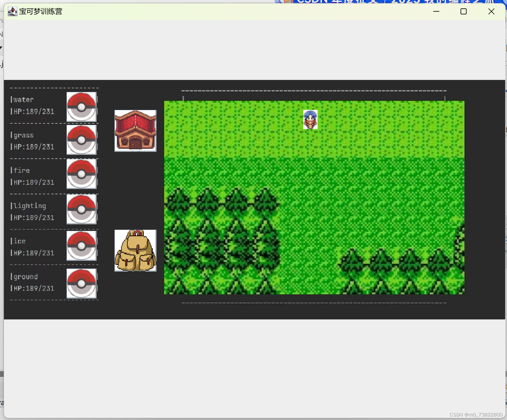The width and height of the screenshot is (507, 420).
Task: Click the Poké Ball next to ice
Action: [x=82, y=245]
